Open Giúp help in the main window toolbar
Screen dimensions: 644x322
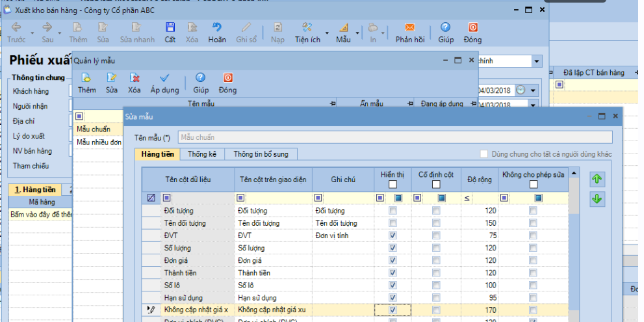pos(446,27)
